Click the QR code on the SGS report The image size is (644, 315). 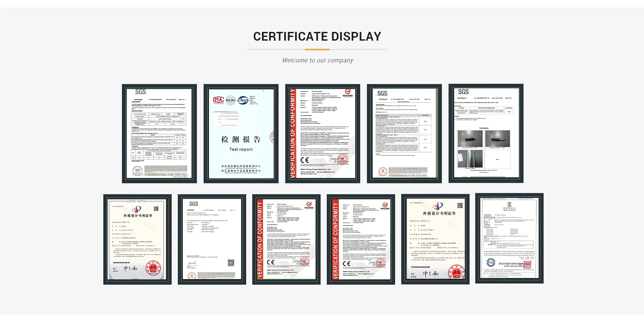pos(231,263)
